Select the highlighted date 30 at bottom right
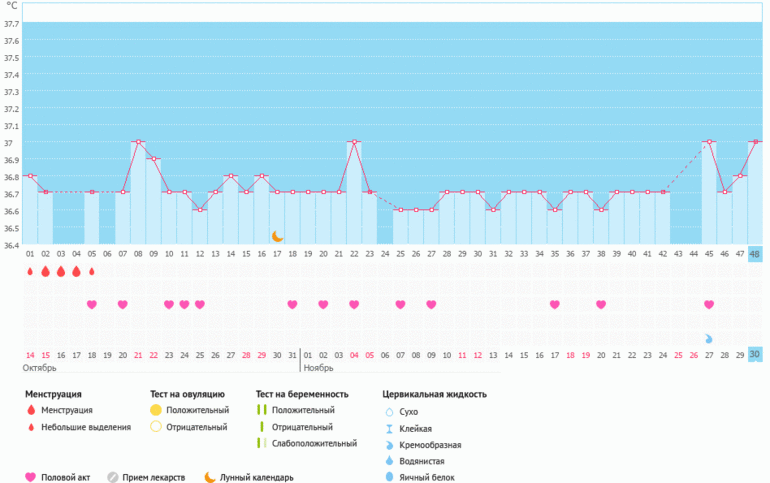This screenshot has height=483, width=770. 754,355
